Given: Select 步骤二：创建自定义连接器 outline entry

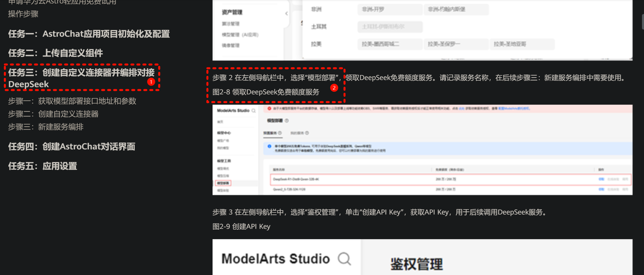Looking at the screenshot, I should tap(53, 114).
